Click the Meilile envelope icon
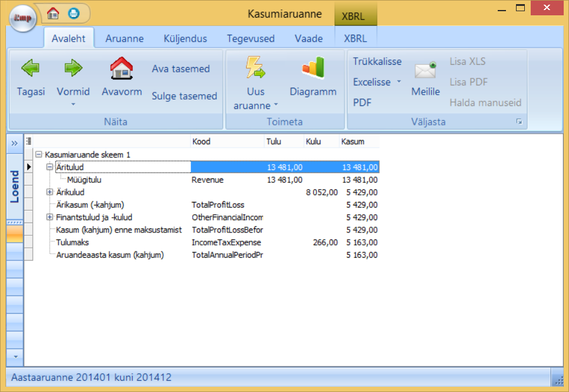Image resolution: width=569 pixels, height=392 pixels. pos(425,71)
